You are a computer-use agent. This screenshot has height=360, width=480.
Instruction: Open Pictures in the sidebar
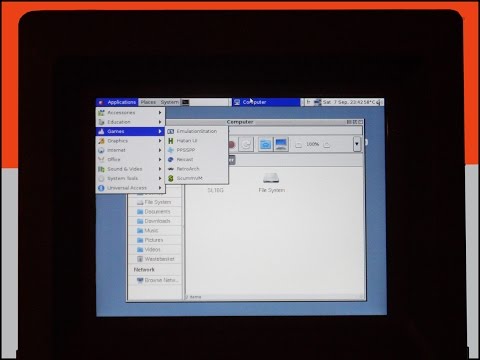pos(154,240)
